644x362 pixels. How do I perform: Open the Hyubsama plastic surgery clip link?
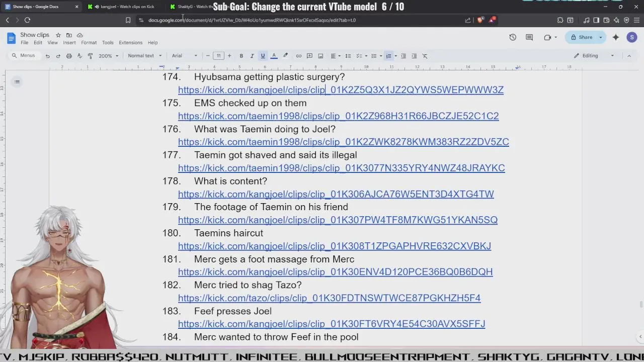click(341, 90)
